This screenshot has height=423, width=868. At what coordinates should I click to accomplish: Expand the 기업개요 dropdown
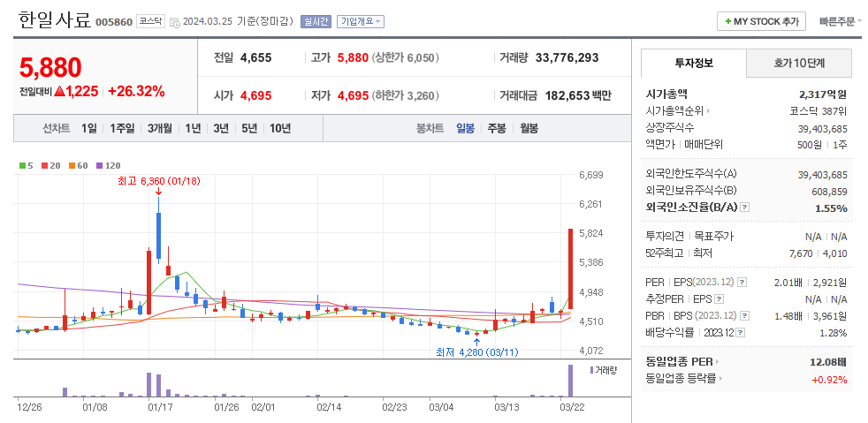tap(361, 21)
